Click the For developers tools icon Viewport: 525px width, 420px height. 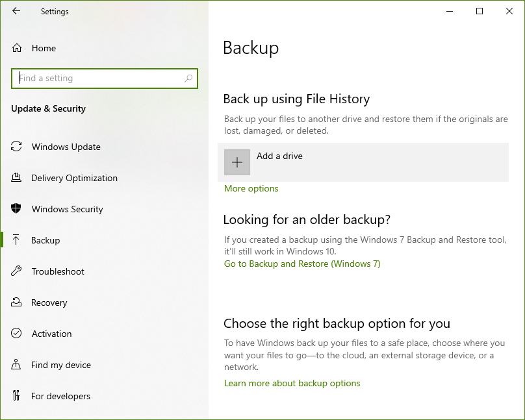[16, 395]
